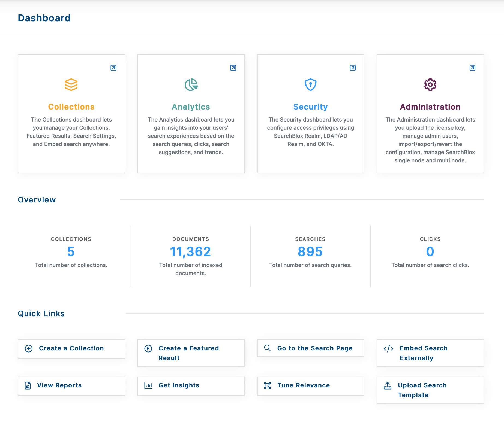Open the Security dashboard heading
The image size is (504, 425).
(x=310, y=107)
